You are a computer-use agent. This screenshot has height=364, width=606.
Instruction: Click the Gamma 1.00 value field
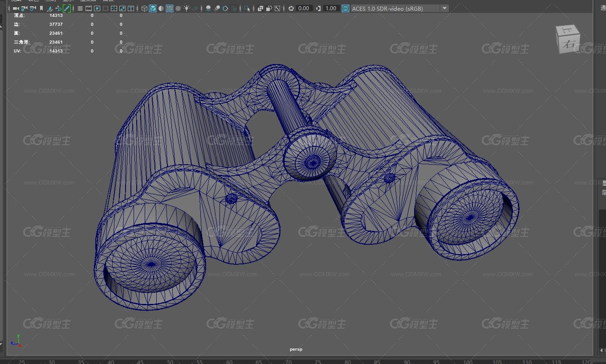[331, 8]
